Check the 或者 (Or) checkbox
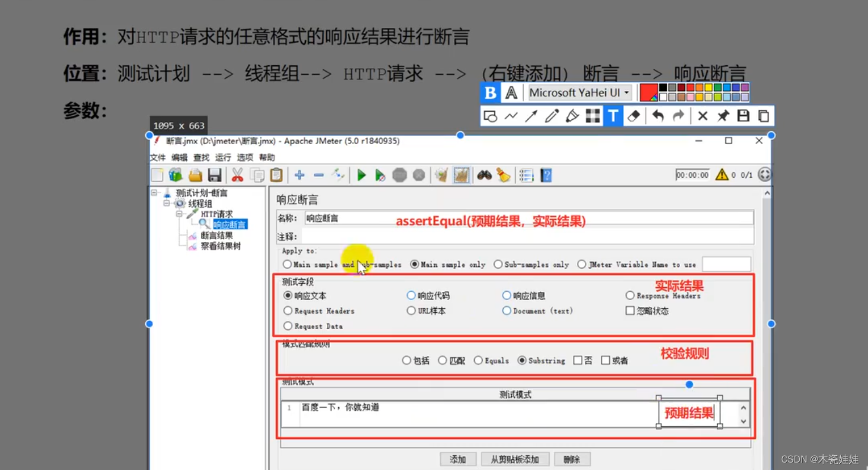 pyautogui.click(x=605, y=360)
